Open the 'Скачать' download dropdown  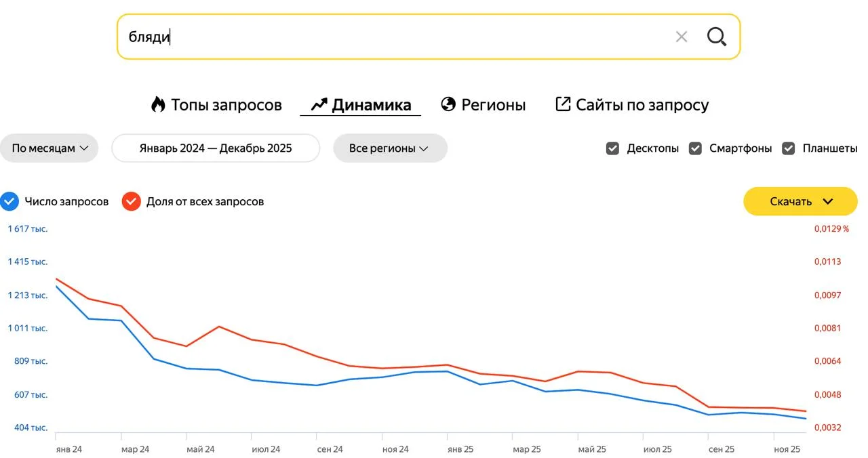(x=800, y=201)
